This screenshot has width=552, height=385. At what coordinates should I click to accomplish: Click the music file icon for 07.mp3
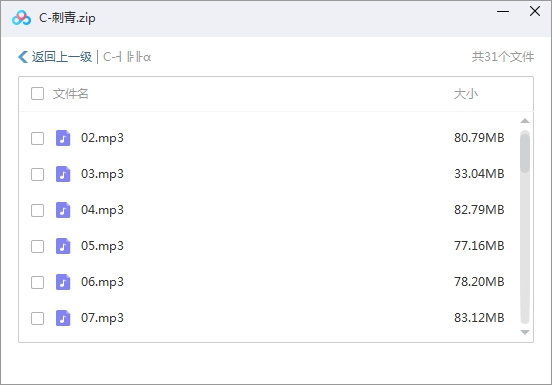[63, 318]
